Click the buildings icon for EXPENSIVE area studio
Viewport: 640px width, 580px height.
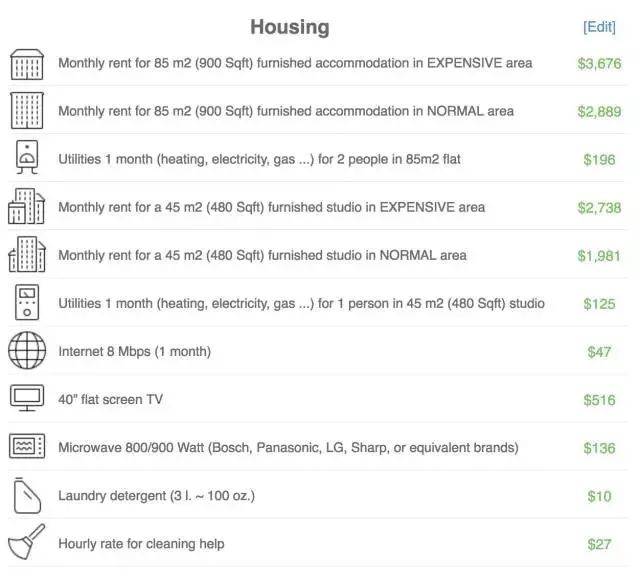27,206
